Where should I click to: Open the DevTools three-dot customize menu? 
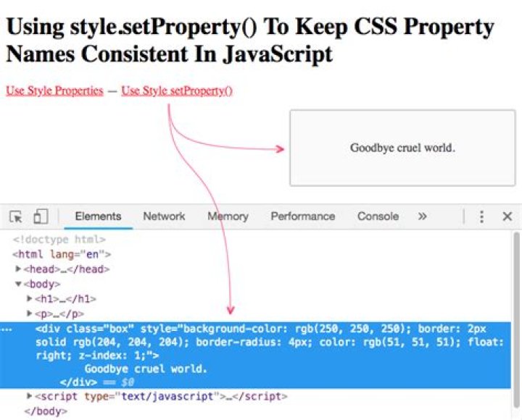481,217
